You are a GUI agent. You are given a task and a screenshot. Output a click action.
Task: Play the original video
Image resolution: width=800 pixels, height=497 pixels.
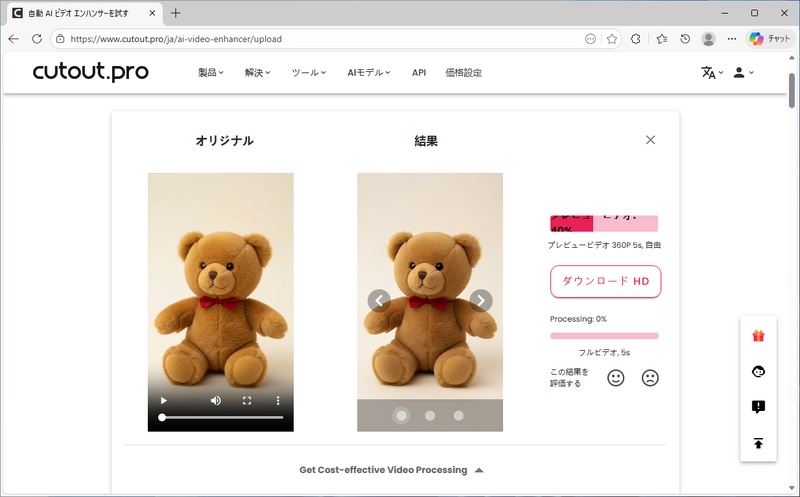pyautogui.click(x=163, y=401)
